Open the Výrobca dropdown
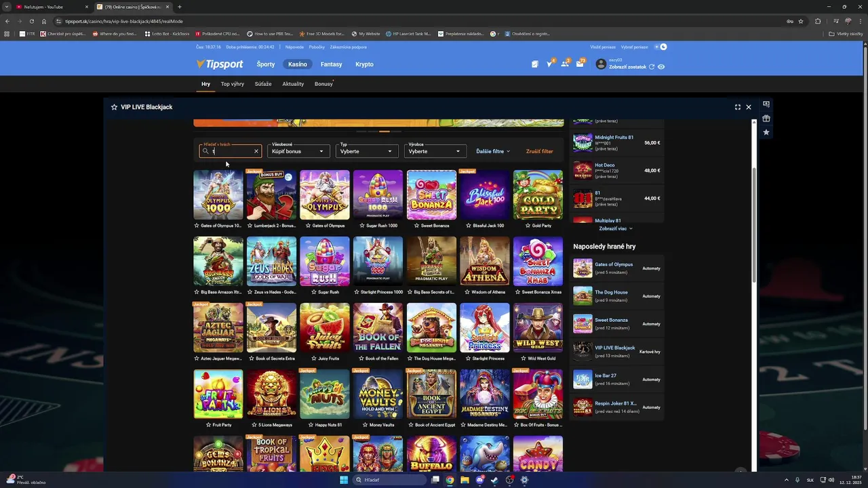This screenshot has height=488, width=868. pos(435,151)
